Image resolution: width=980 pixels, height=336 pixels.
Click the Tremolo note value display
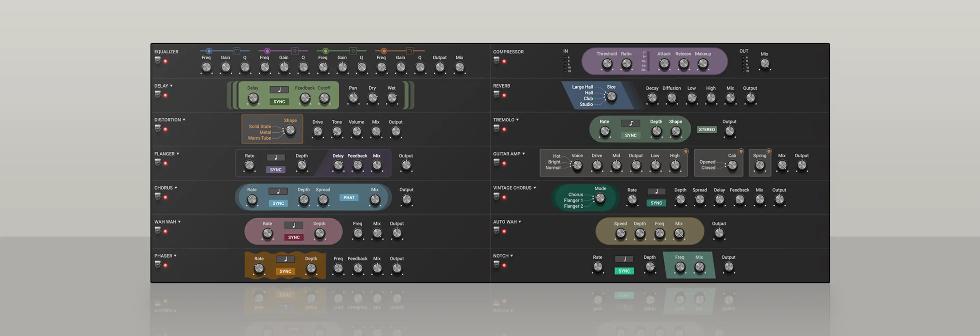(630, 123)
